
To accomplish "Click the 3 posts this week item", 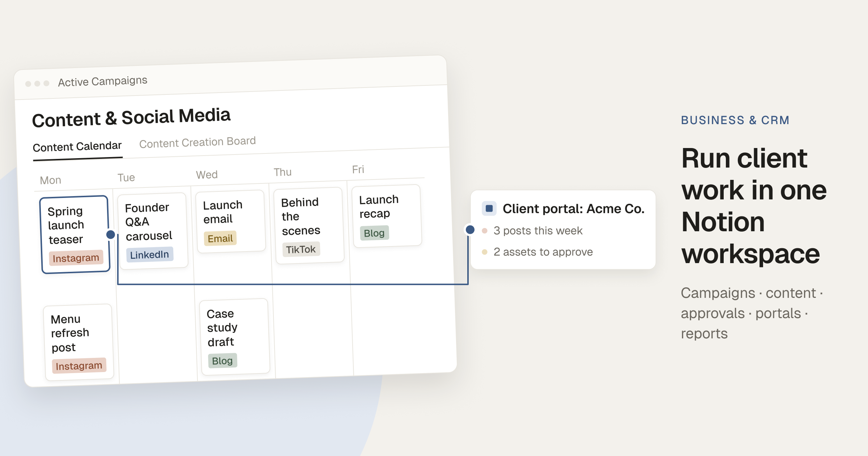I will tap(538, 231).
